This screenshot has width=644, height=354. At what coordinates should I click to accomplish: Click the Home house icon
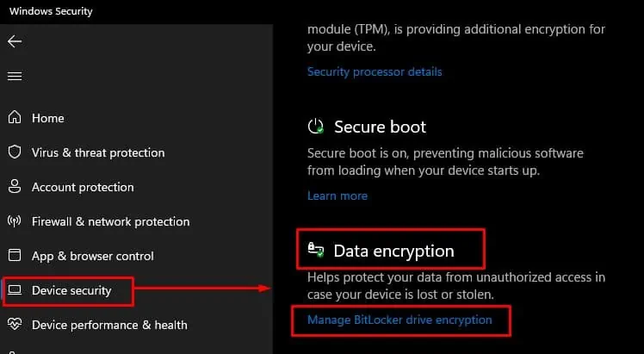[15, 118]
